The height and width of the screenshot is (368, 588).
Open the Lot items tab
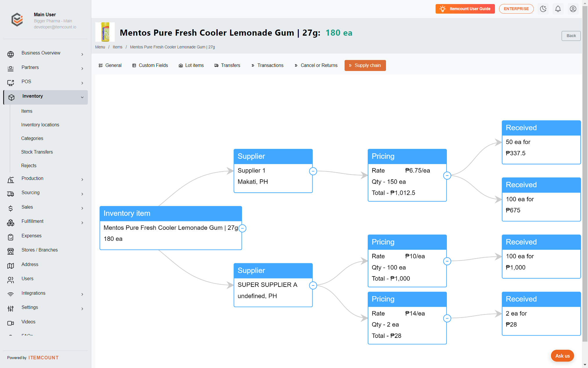click(191, 65)
